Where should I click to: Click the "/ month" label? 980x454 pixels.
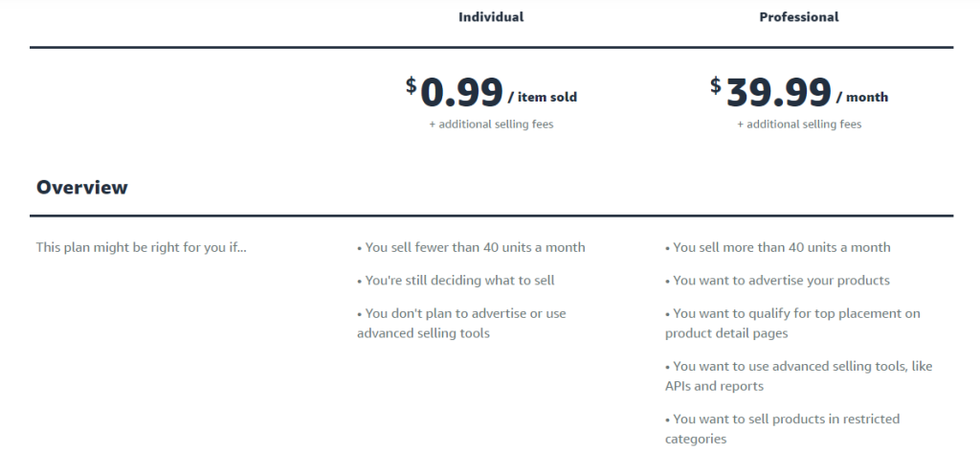click(862, 97)
